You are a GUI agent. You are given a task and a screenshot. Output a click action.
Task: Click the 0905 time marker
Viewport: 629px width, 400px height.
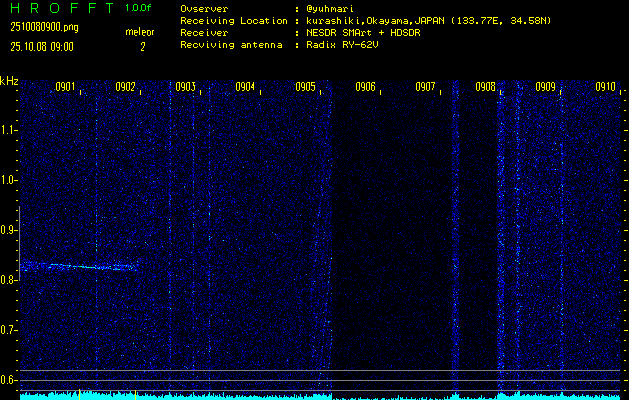pos(306,87)
